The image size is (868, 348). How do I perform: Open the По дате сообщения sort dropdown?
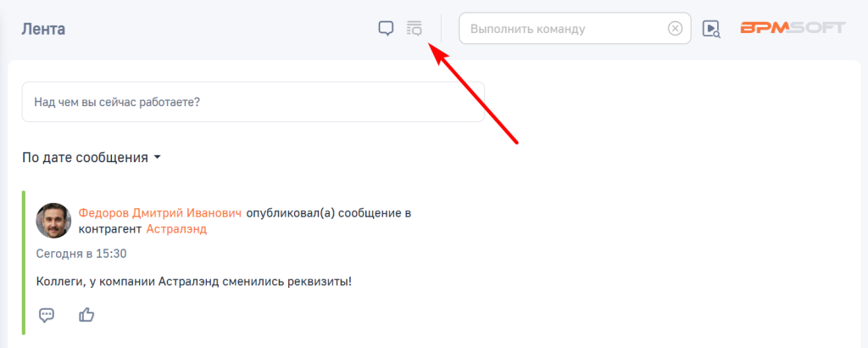(92, 157)
